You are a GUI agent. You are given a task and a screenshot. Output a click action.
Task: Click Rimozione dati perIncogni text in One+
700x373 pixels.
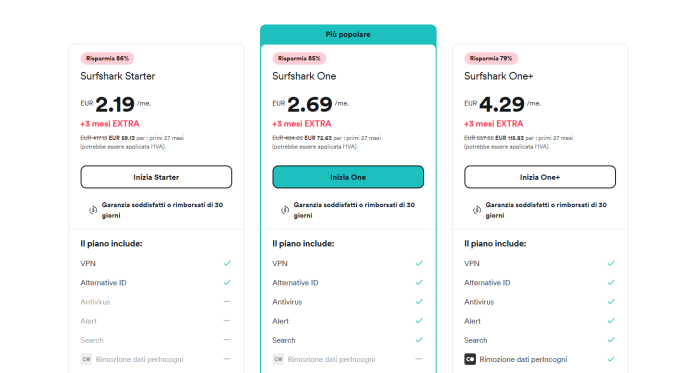pyautogui.click(x=523, y=359)
